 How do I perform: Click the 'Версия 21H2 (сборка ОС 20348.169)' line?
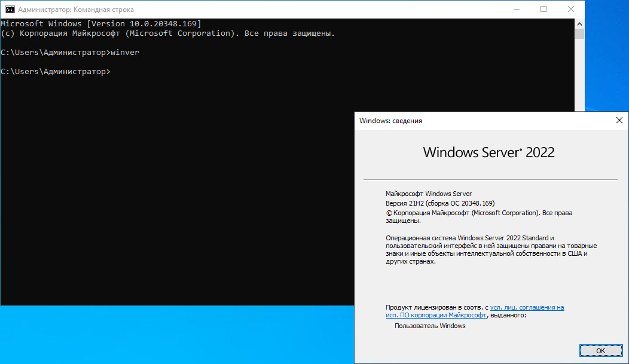point(440,203)
